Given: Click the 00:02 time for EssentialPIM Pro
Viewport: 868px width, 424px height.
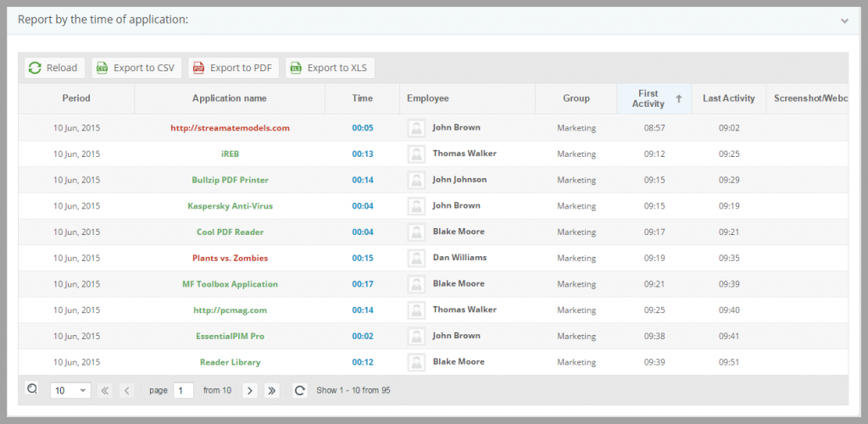Looking at the screenshot, I should pyautogui.click(x=363, y=336).
